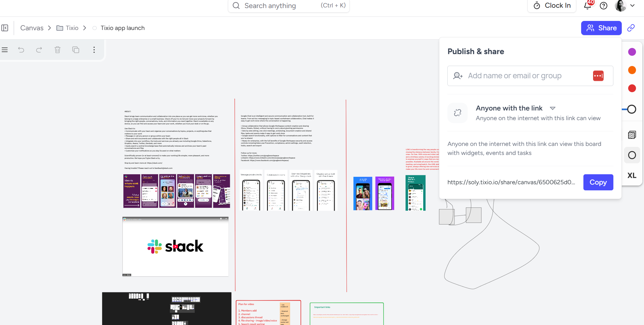Image resolution: width=644 pixels, height=325 pixels.
Task: Focus the Add name or email field
Action: click(530, 76)
